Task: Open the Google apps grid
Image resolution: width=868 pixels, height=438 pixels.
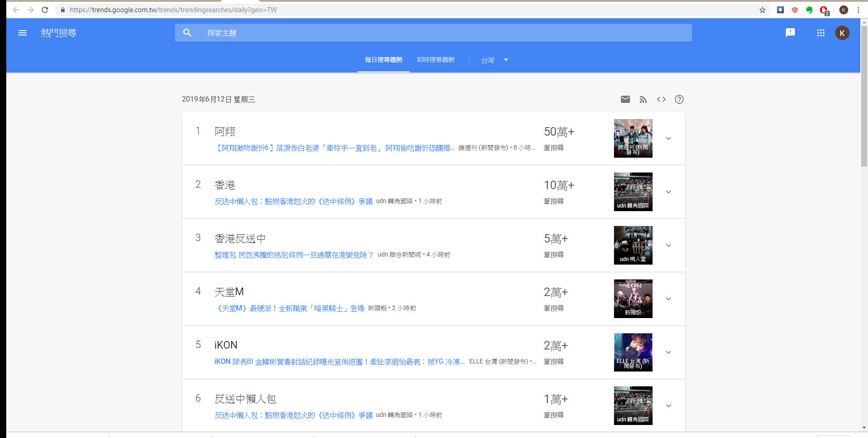Action: click(820, 33)
